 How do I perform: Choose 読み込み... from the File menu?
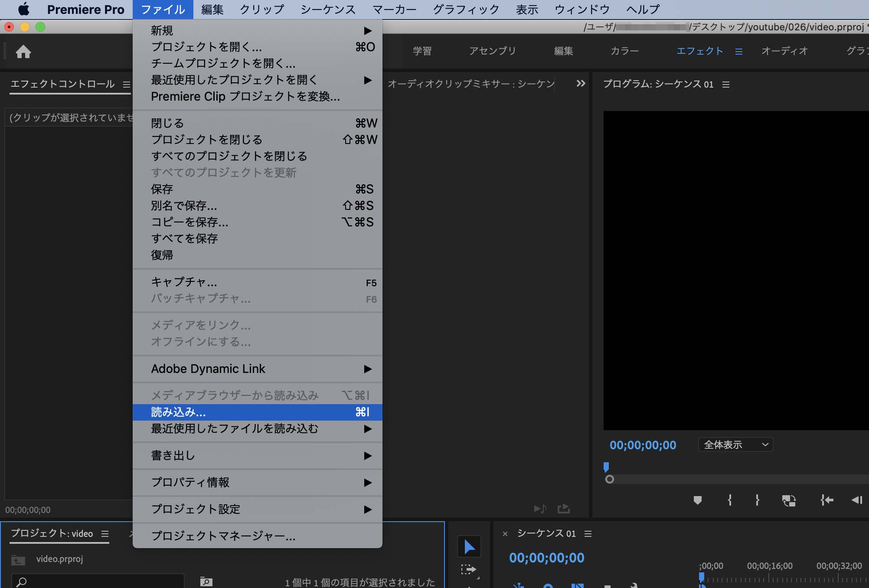point(258,412)
